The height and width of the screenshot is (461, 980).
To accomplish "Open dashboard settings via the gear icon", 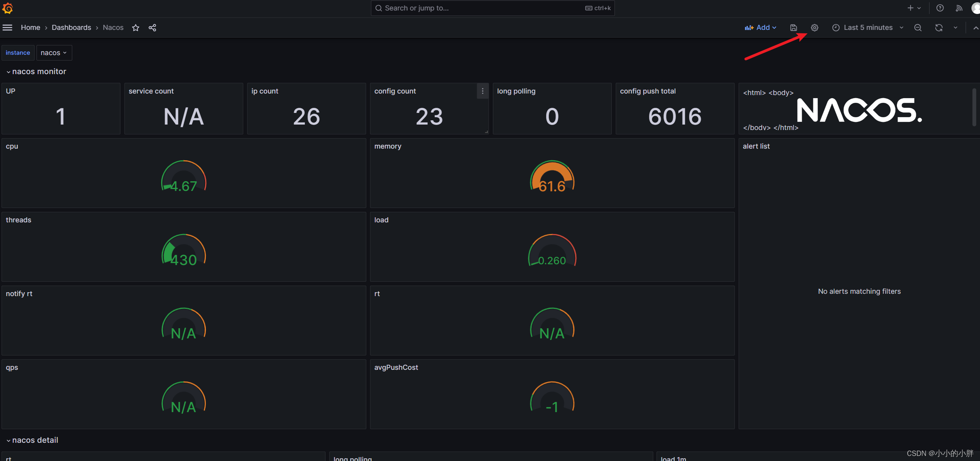I will click(x=815, y=28).
